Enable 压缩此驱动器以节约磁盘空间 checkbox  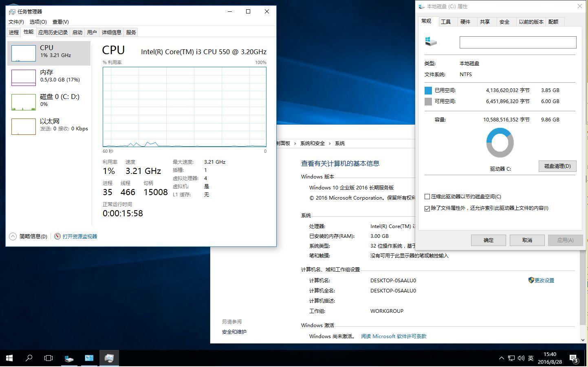[427, 197]
